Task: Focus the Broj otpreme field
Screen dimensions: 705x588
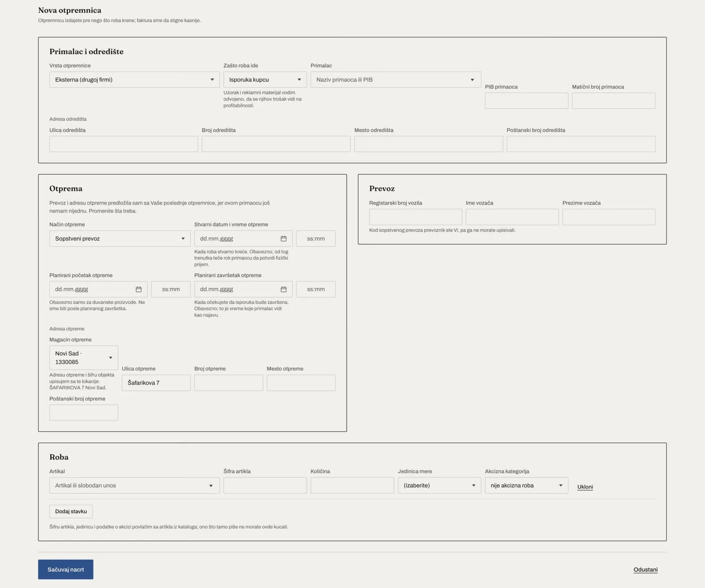Action: point(229,382)
